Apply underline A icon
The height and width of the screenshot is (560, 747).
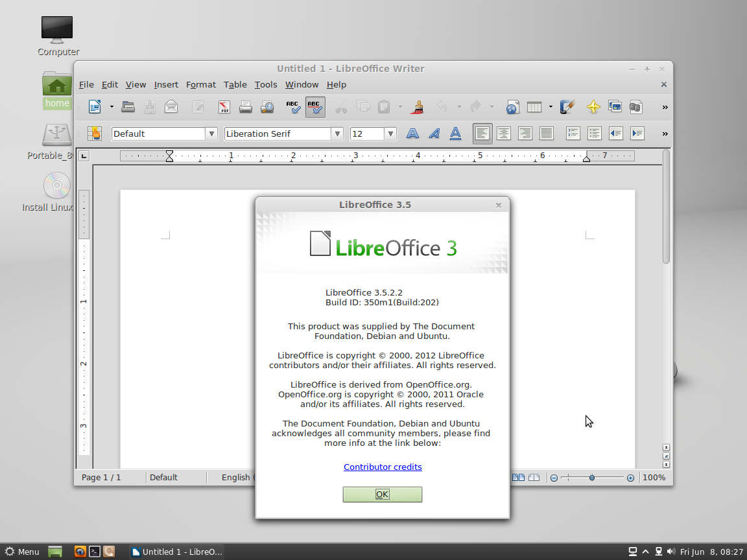tap(455, 134)
